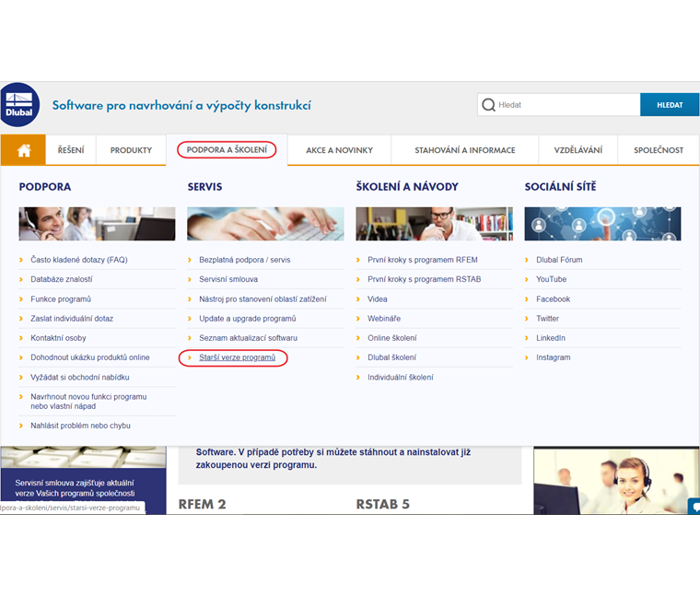Screen dimensions: 700x596
Task: Open Nahlásit problém nebo chybu link
Action: (x=80, y=426)
